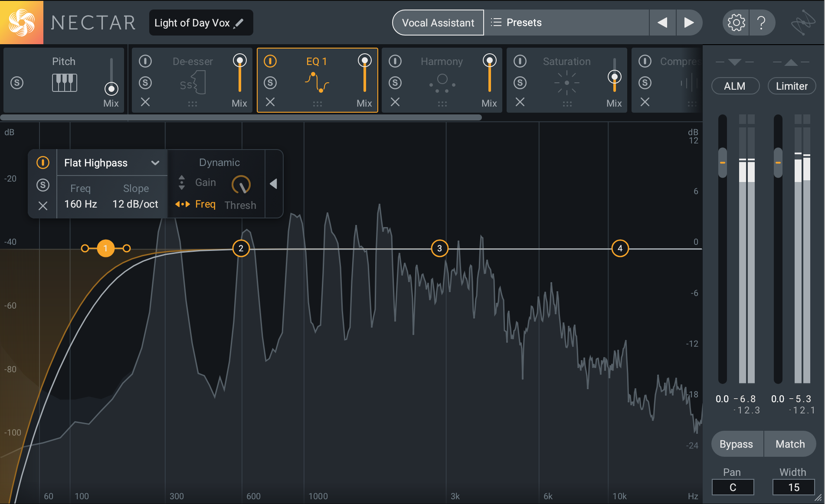
Task: Click the iZotope atom icon at top right
Action: click(x=802, y=23)
